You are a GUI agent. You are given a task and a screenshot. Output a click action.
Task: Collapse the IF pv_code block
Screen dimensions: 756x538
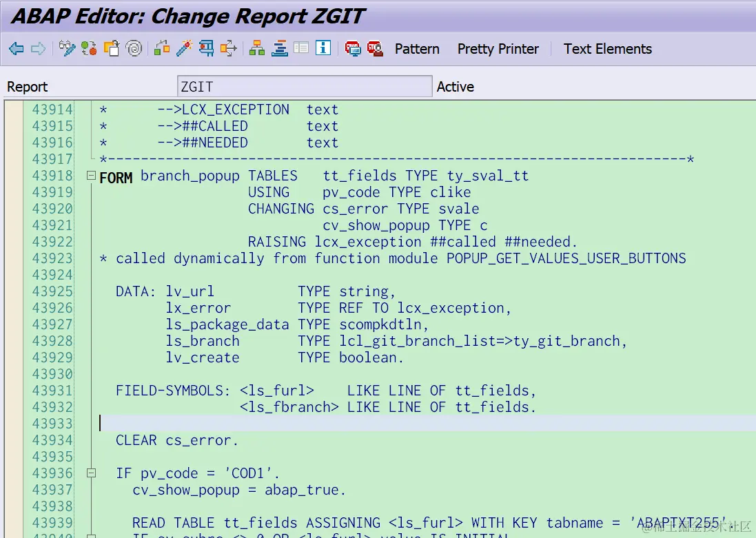(91, 473)
